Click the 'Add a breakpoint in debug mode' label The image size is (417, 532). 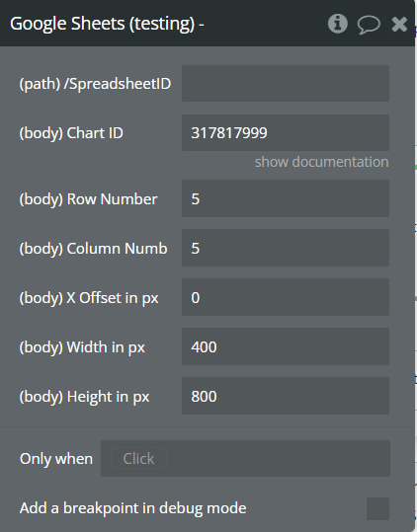pyautogui.click(x=133, y=508)
